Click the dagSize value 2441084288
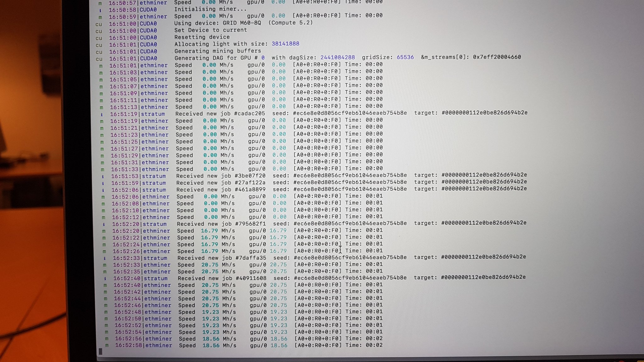 337,58
